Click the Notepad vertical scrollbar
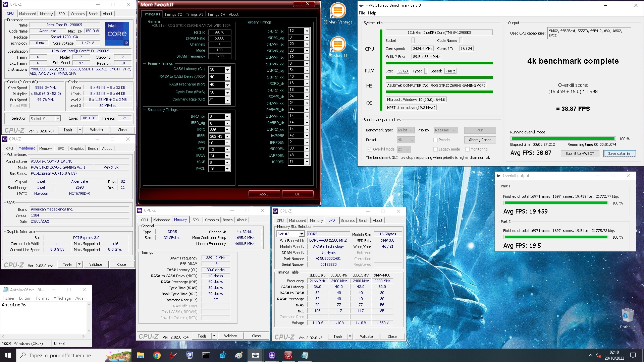Image resolution: width=644 pixels, height=362 pixels. tap(89, 318)
